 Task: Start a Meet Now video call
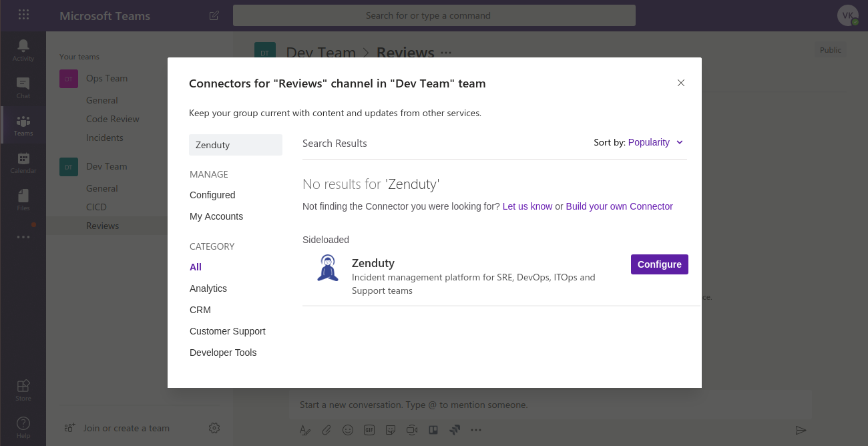[411, 430]
